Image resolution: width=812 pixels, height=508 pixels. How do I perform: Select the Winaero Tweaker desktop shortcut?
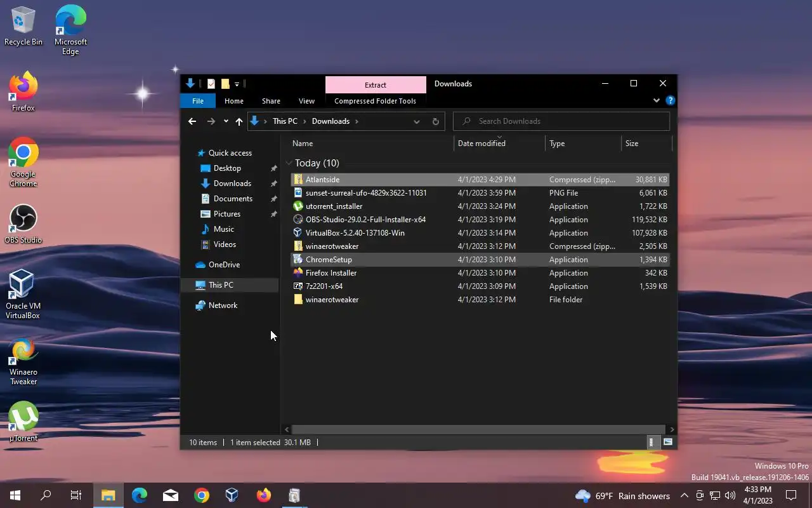coord(23,362)
